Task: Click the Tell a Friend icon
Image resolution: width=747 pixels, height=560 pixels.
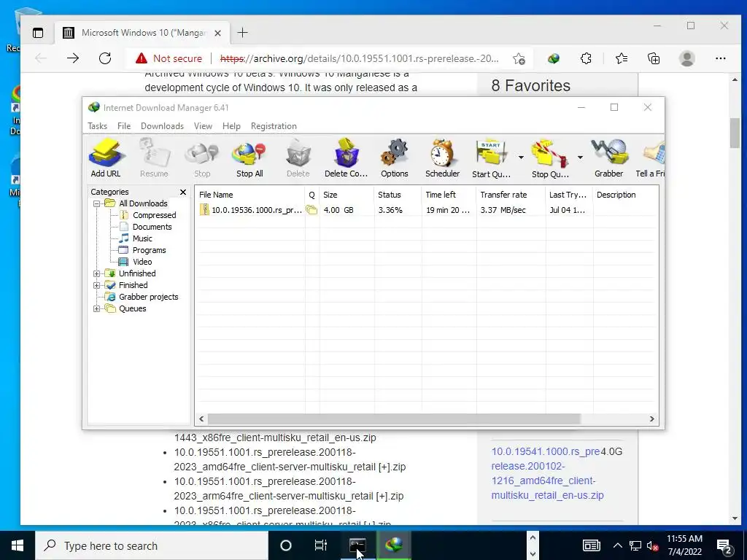Action: (651, 158)
